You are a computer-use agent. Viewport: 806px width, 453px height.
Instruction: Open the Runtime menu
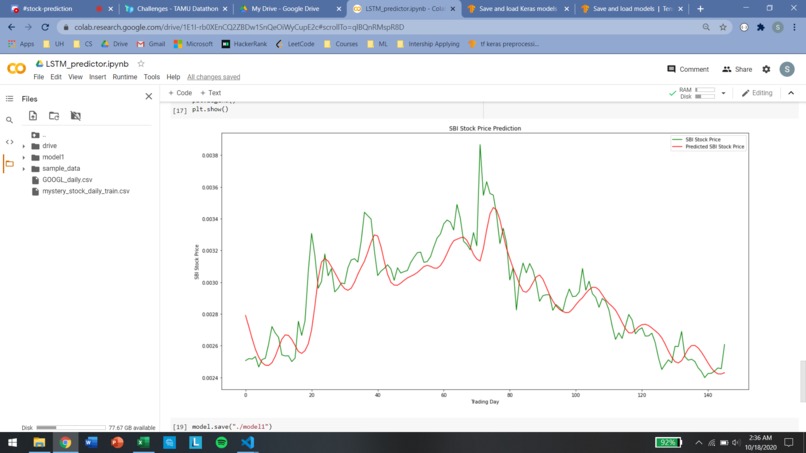click(x=124, y=77)
